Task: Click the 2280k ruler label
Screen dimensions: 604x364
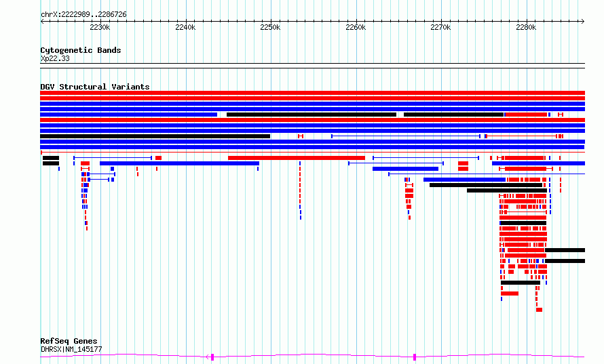Action: [x=526, y=27]
